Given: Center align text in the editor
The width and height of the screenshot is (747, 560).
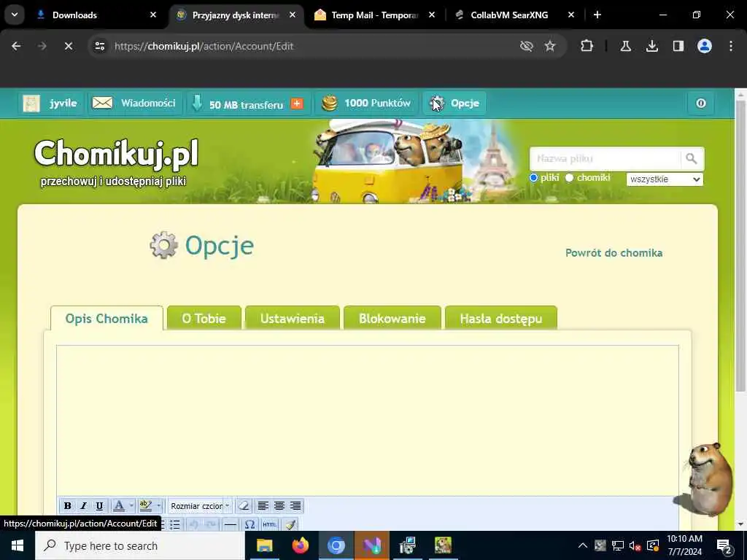Looking at the screenshot, I should (279, 506).
